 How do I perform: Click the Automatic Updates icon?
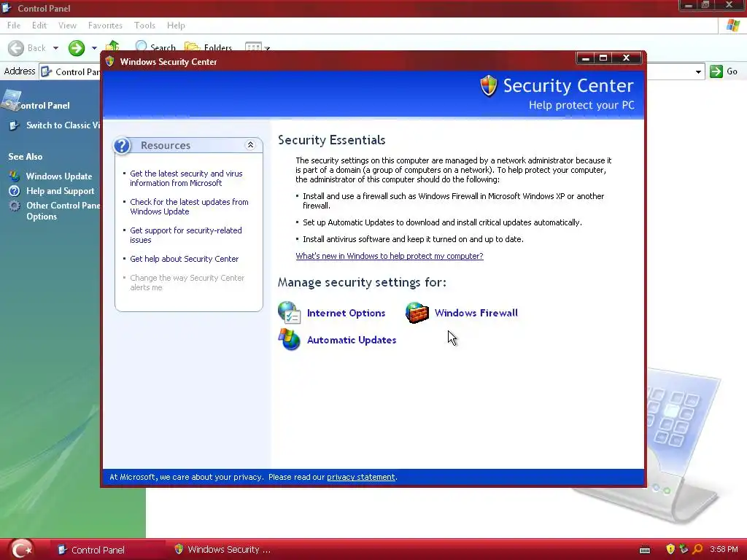tap(289, 340)
